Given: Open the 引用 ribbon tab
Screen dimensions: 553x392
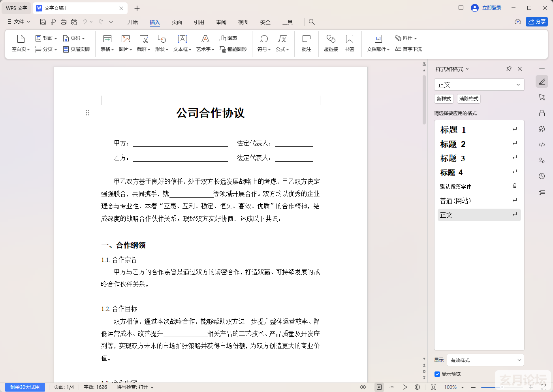Looking at the screenshot, I should coord(199,22).
